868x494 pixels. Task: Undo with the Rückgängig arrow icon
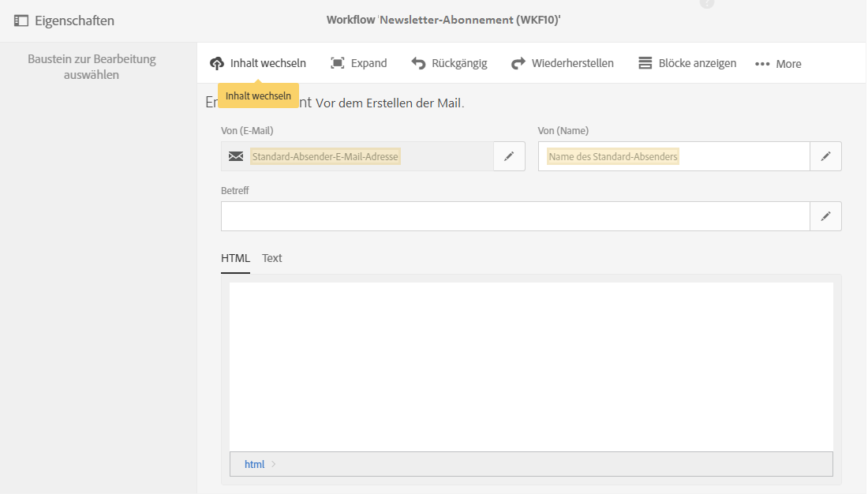point(419,63)
